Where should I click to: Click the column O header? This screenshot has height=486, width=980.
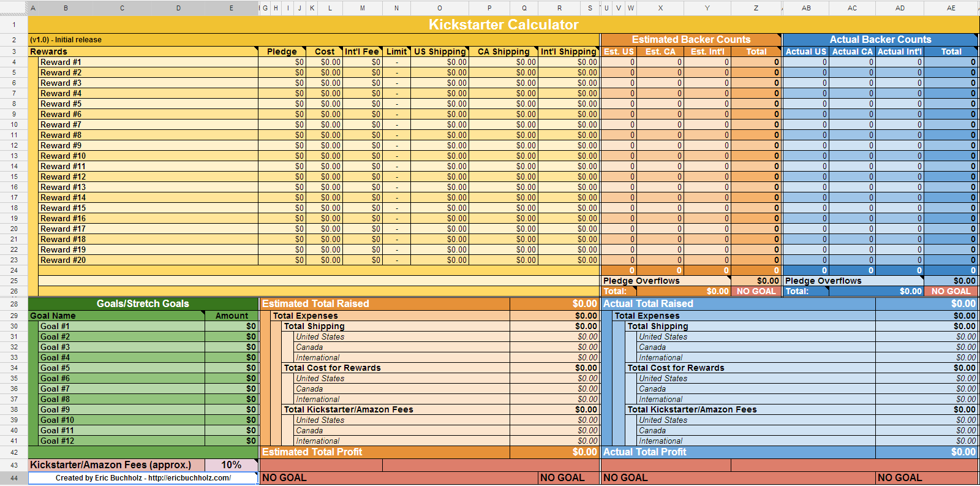pyautogui.click(x=440, y=8)
